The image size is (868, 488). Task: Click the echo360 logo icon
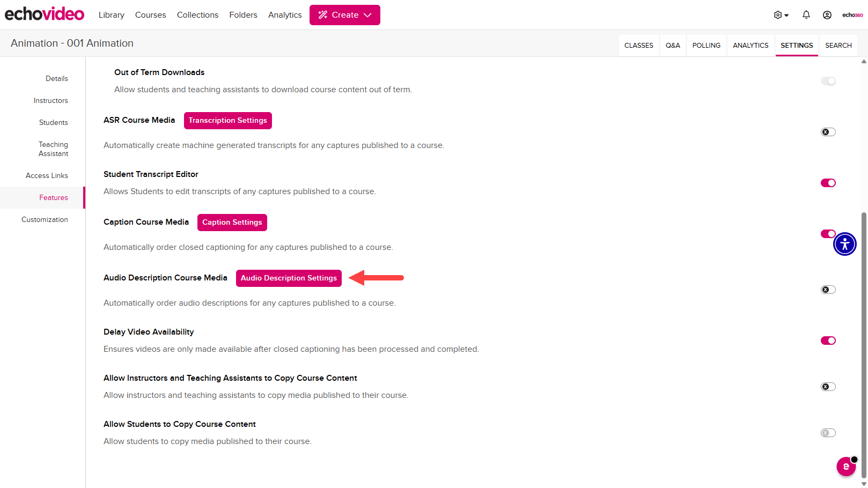click(852, 15)
